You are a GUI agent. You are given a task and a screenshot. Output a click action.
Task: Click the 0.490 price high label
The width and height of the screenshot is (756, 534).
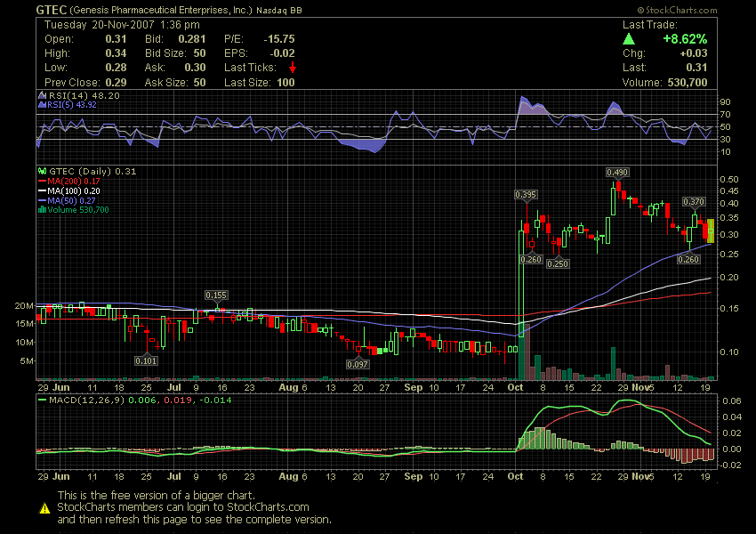click(618, 172)
